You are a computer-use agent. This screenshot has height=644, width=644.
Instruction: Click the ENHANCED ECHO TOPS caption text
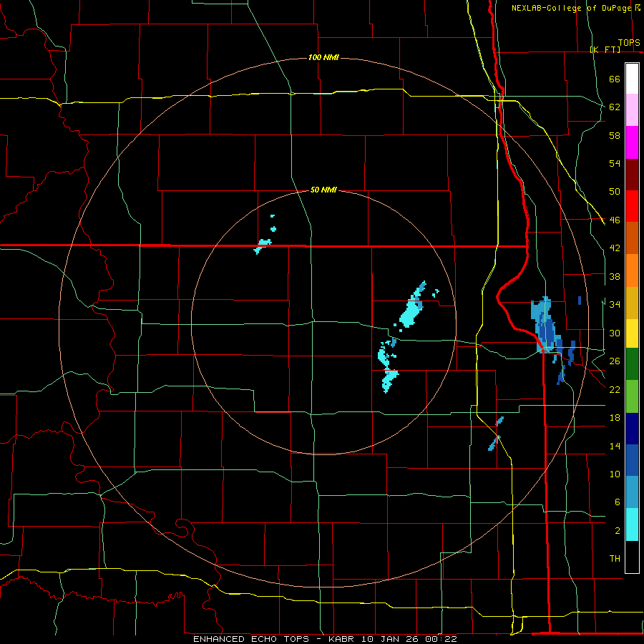(x=251, y=639)
